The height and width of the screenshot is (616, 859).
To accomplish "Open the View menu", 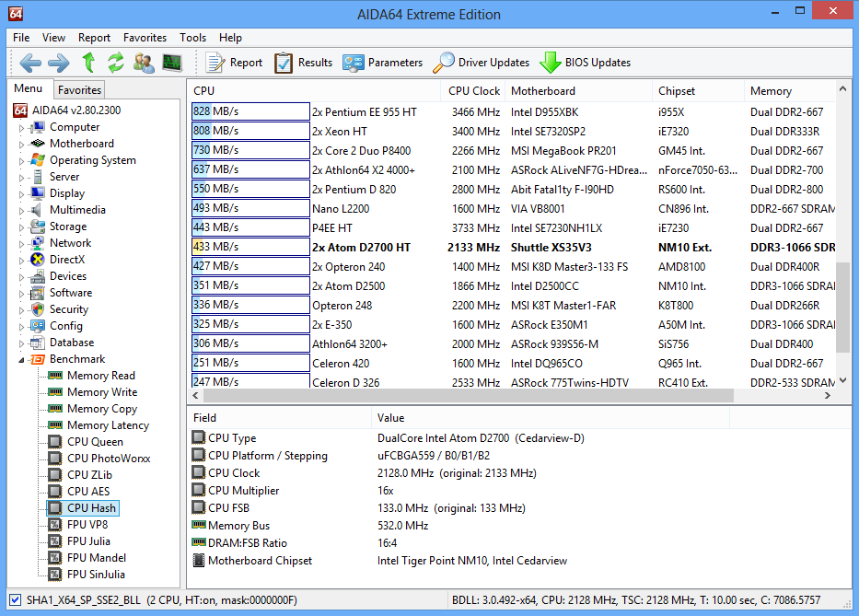I will pos(53,38).
